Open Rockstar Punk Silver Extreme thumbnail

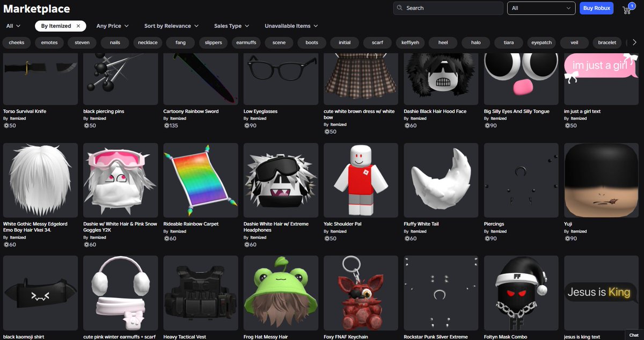tap(441, 293)
